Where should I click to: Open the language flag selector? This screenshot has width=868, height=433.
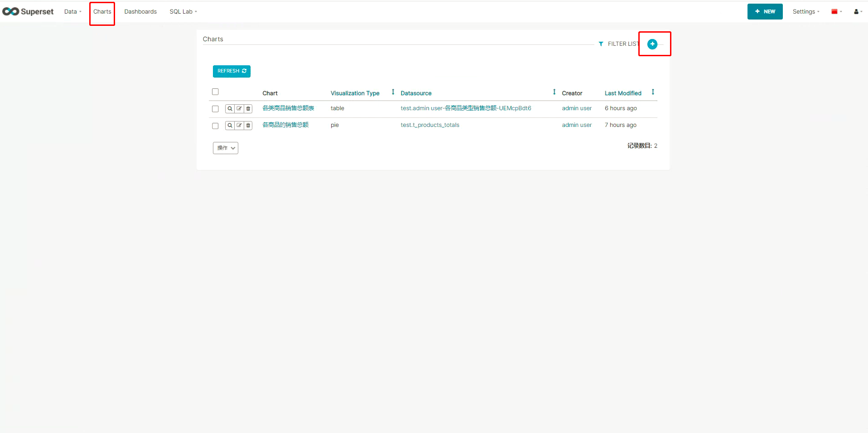(836, 12)
